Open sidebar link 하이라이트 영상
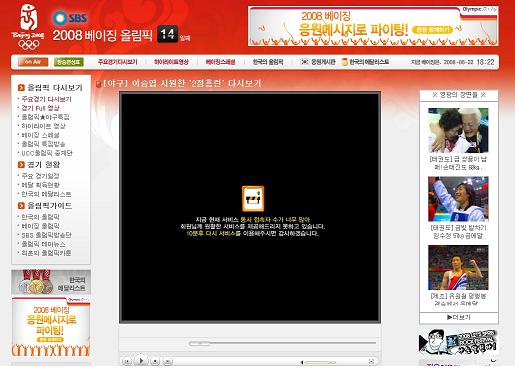 (x=43, y=126)
